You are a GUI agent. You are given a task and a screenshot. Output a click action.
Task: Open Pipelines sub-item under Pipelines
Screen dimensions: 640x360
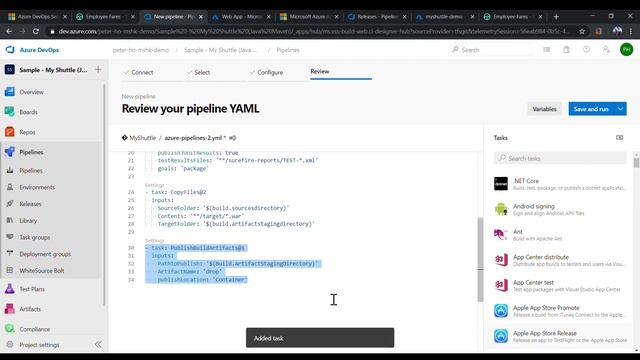31,171
